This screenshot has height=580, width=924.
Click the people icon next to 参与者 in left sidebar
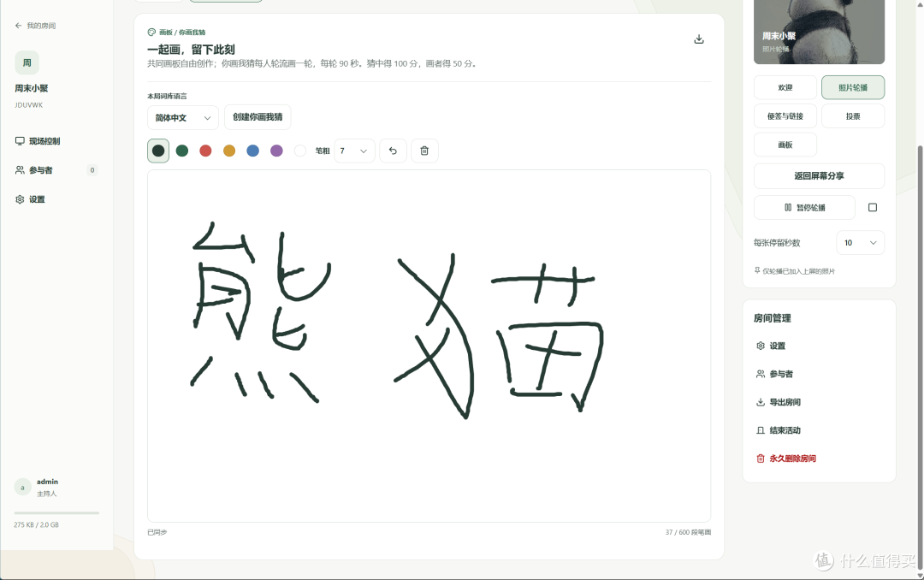tap(20, 169)
